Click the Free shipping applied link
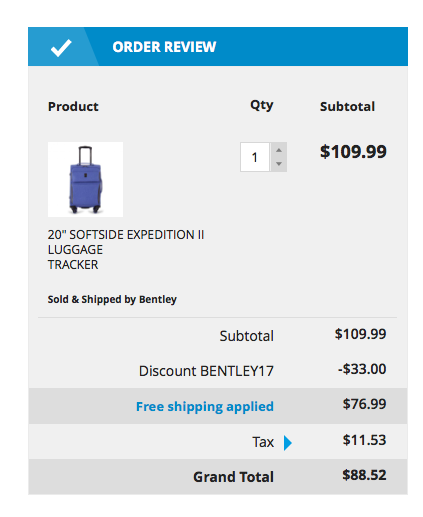This screenshot has width=423, height=517. 205,406
